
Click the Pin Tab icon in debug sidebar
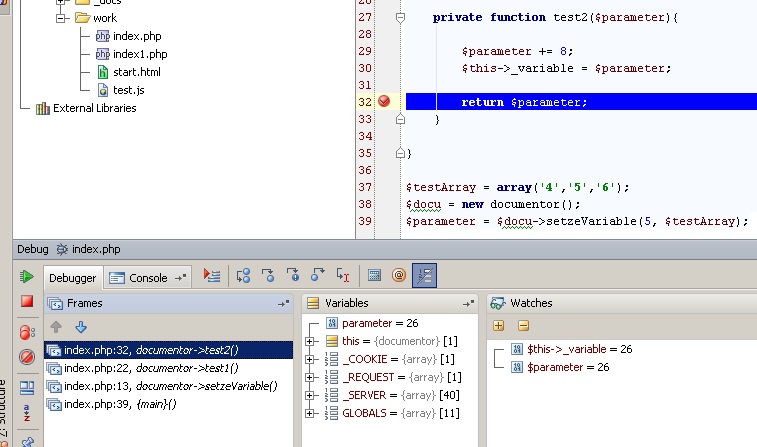pyautogui.click(x=28, y=442)
